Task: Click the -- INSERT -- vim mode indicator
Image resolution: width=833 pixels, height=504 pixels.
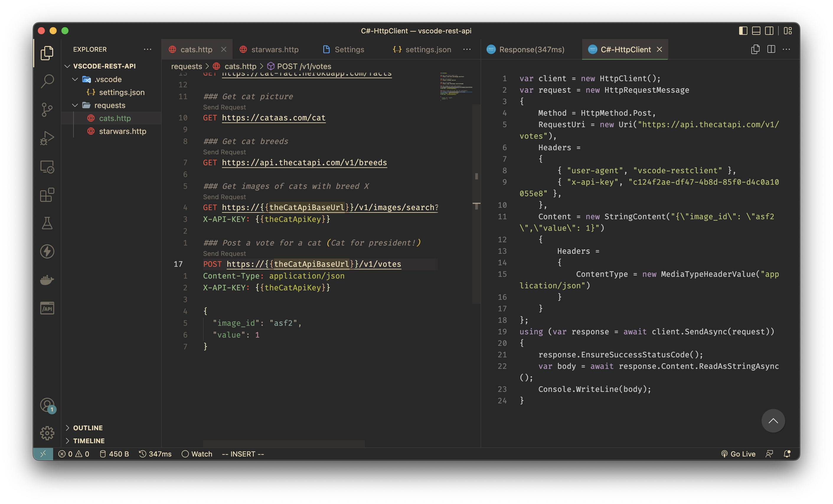Action: click(243, 454)
